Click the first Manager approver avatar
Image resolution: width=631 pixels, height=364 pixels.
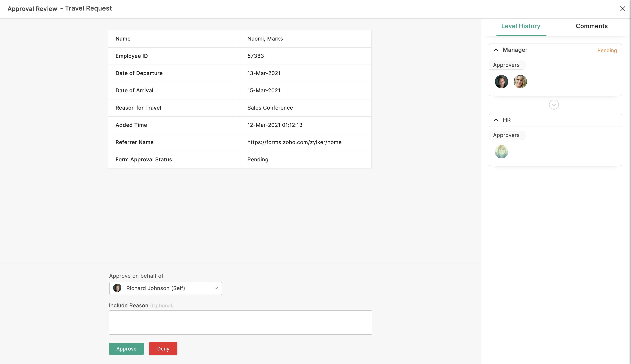pyautogui.click(x=501, y=81)
